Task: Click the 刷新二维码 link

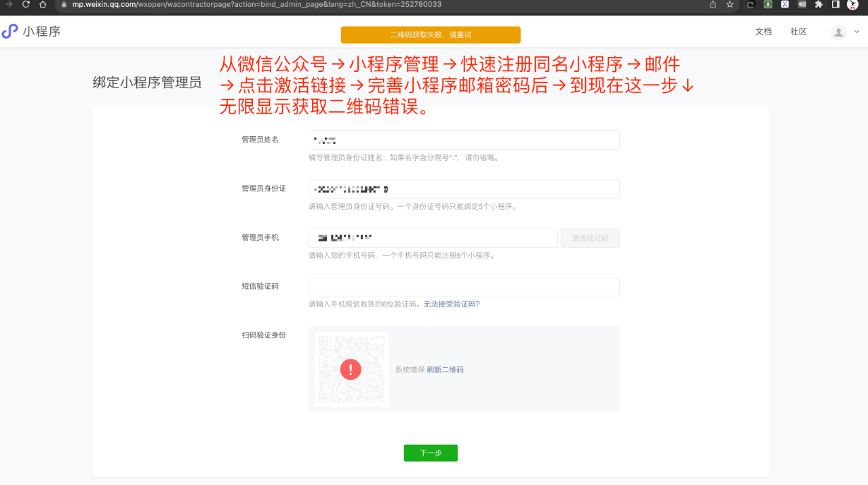Action: click(446, 370)
